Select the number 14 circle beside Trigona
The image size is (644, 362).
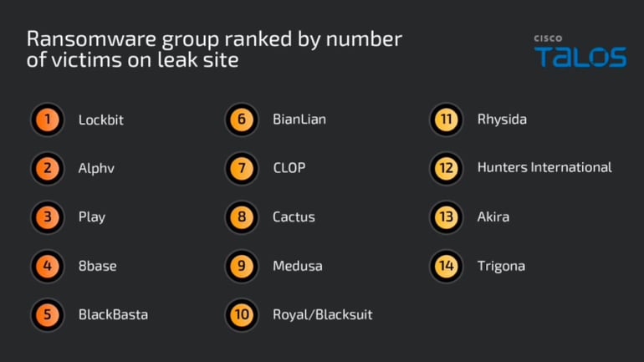(x=446, y=266)
